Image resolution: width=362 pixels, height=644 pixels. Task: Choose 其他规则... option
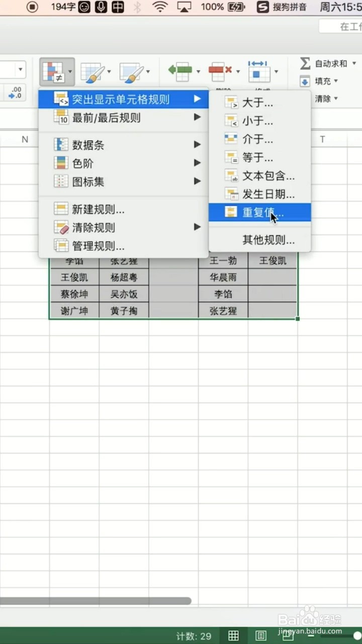[260, 240]
